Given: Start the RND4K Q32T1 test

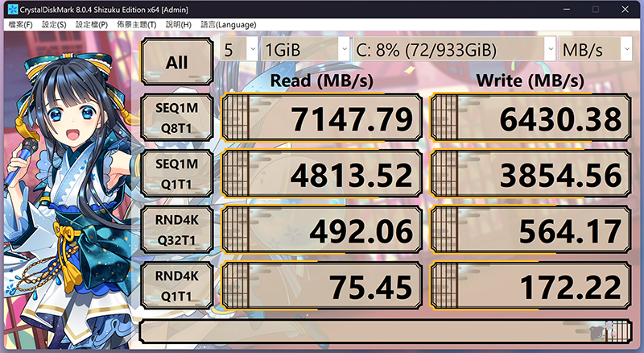Looking at the screenshot, I should coord(176,230).
